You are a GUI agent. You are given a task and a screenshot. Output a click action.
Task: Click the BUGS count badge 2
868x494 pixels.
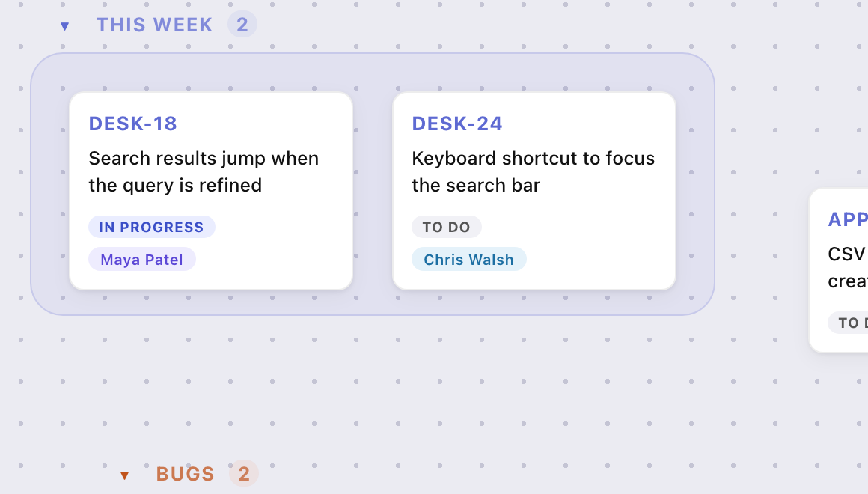tap(244, 474)
